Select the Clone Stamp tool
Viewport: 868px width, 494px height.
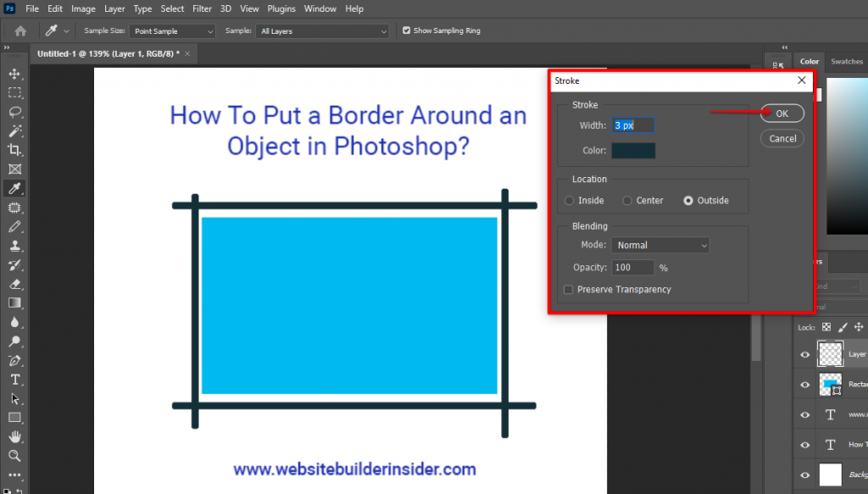tap(14, 246)
